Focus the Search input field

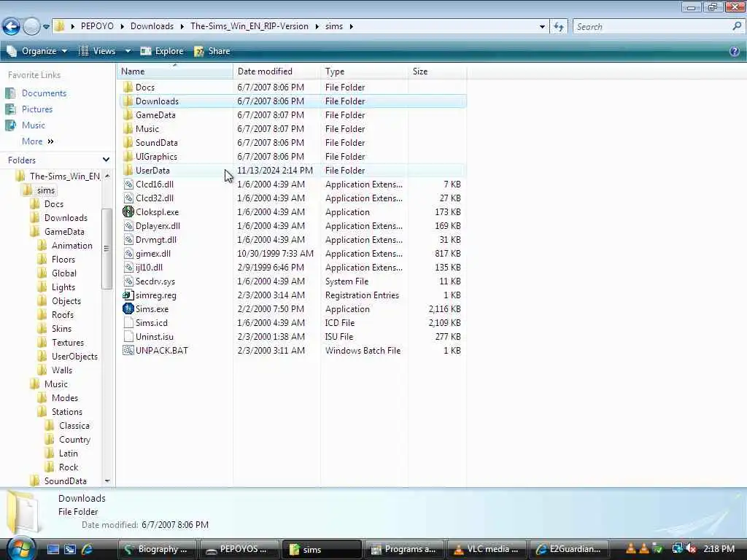coord(653,27)
